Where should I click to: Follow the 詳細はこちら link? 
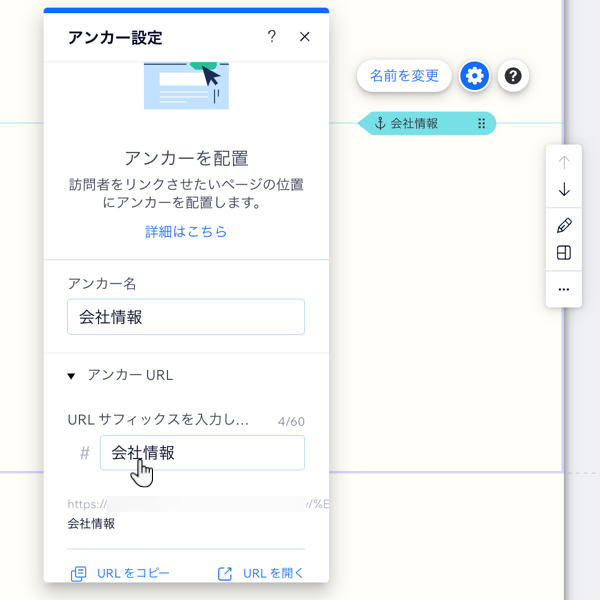pyautogui.click(x=186, y=232)
